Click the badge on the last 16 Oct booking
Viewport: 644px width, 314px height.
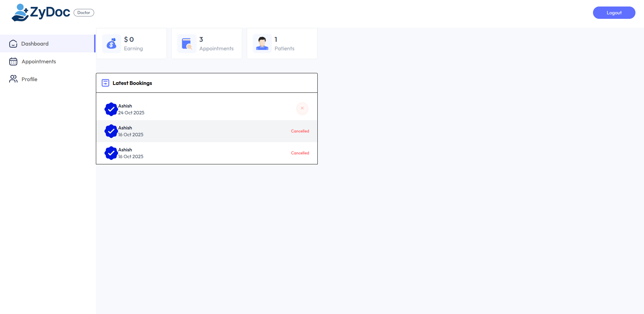[x=111, y=153]
